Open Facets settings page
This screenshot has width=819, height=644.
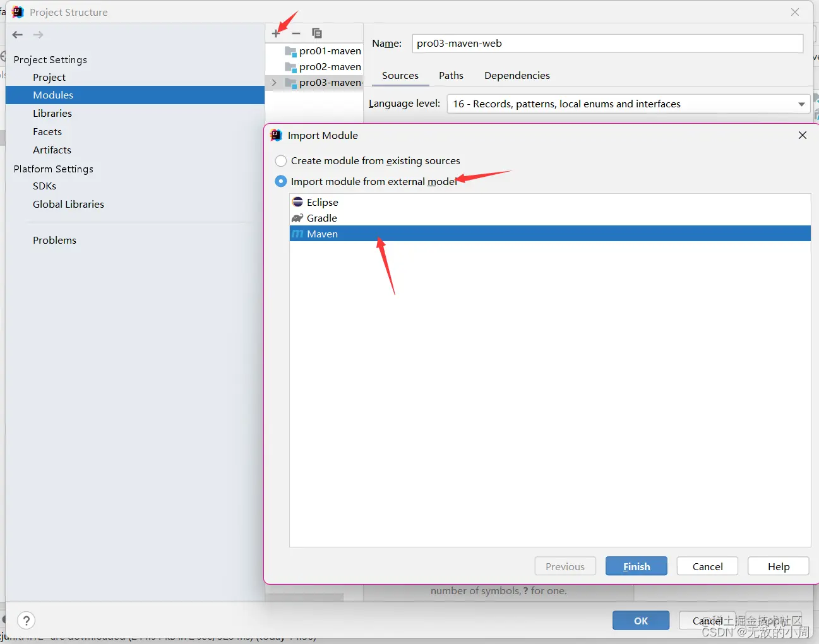pyautogui.click(x=47, y=131)
